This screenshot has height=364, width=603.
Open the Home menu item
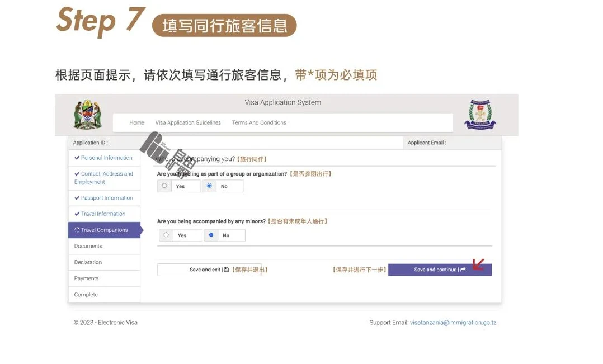pyautogui.click(x=137, y=122)
